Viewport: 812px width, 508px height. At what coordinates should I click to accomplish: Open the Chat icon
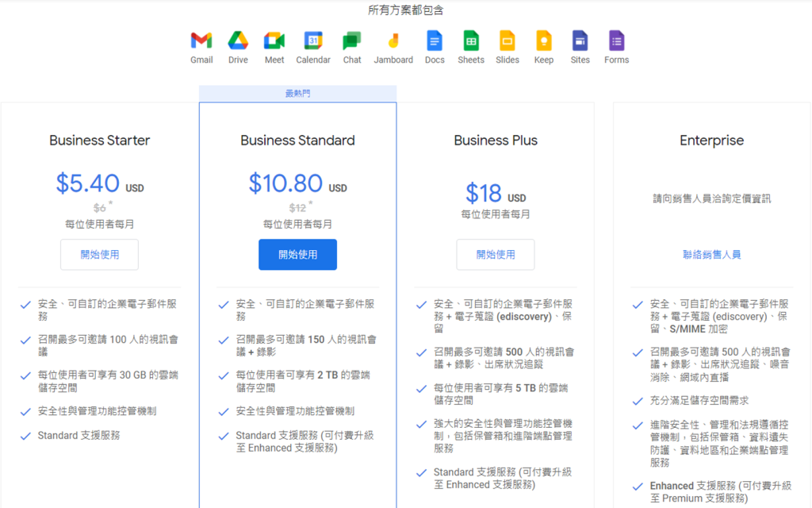352,40
